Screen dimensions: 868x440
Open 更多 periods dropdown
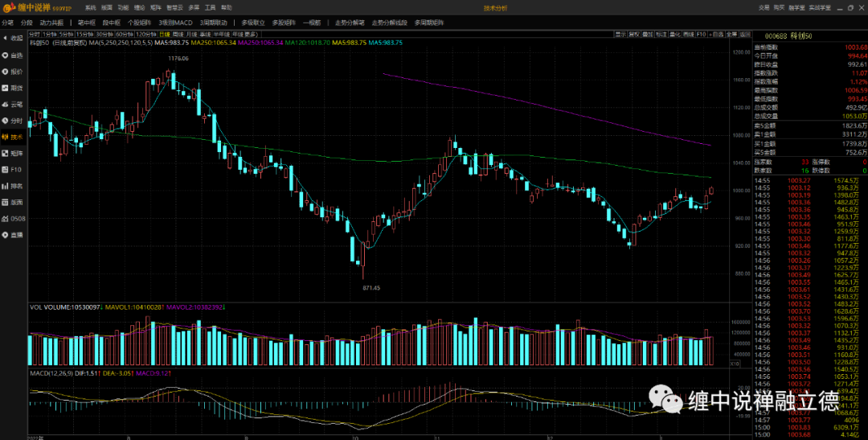pyautogui.click(x=252, y=35)
